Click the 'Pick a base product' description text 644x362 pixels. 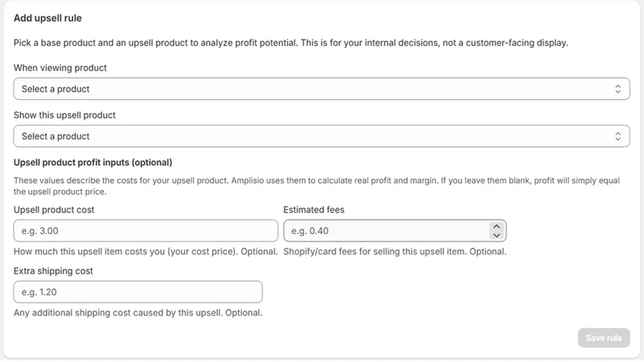coord(291,43)
